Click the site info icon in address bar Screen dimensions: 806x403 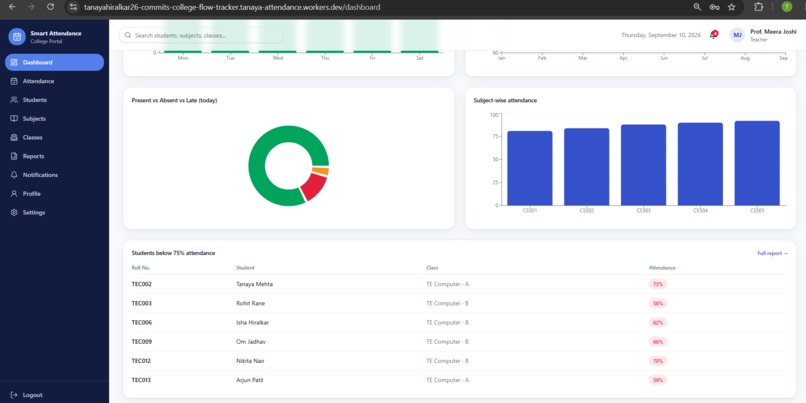pyautogui.click(x=73, y=7)
